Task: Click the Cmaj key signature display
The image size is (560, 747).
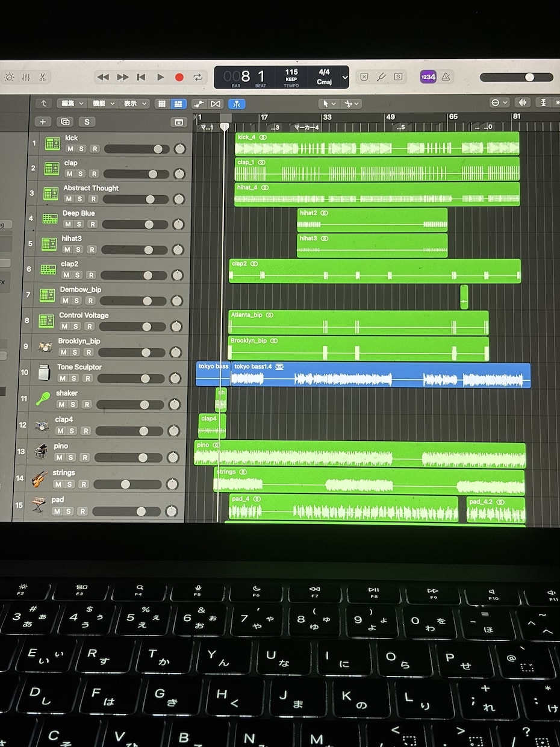Action: point(323,81)
